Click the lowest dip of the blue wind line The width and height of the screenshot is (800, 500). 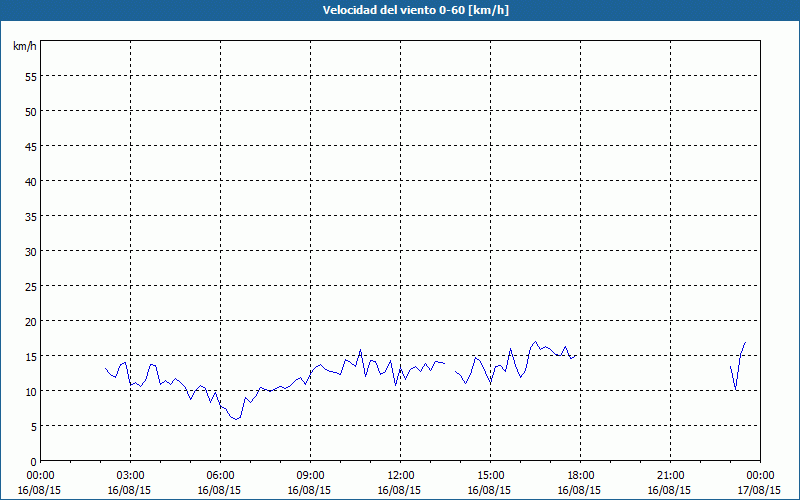click(236, 418)
